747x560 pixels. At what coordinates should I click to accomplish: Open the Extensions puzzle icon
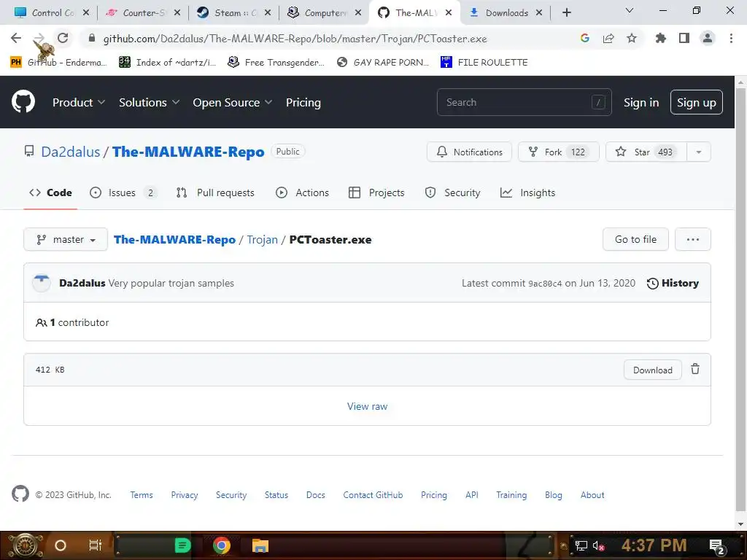tap(661, 38)
